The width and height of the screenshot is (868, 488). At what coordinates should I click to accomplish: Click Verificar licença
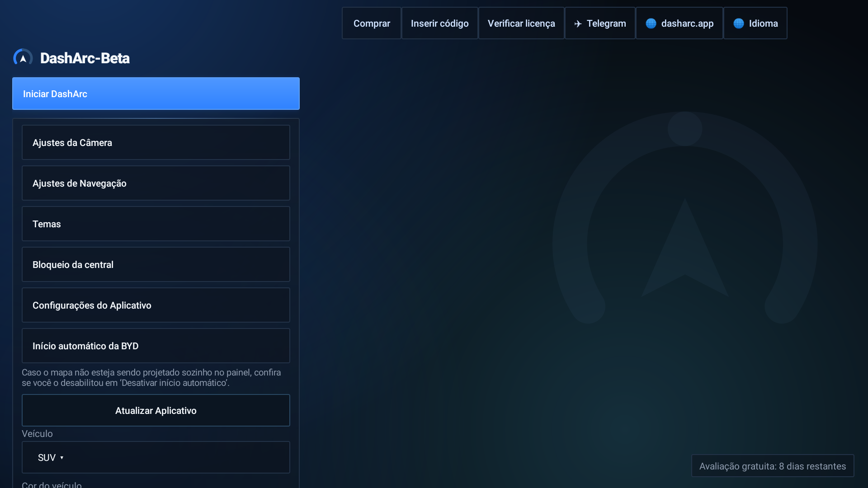pyautogui.click(x=521, y=23)
